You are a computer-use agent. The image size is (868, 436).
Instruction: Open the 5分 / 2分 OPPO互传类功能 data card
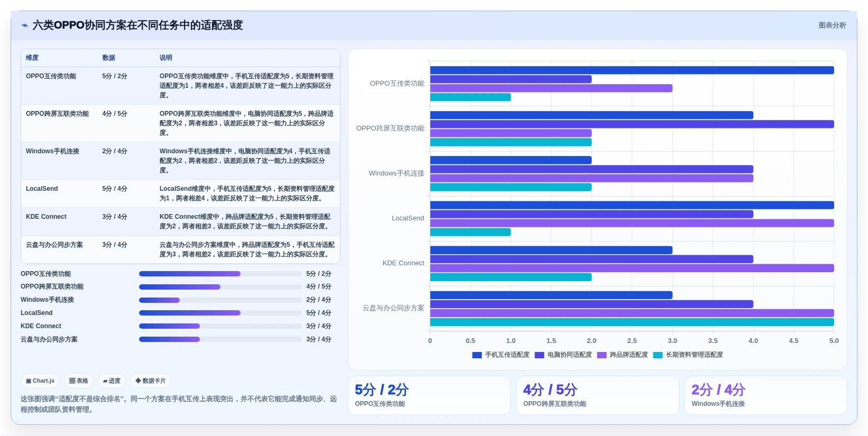[x=429, y=395]
